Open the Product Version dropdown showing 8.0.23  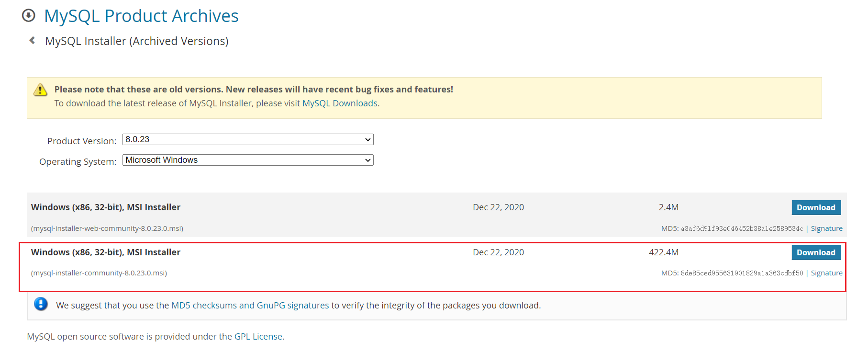coord(248,139)
